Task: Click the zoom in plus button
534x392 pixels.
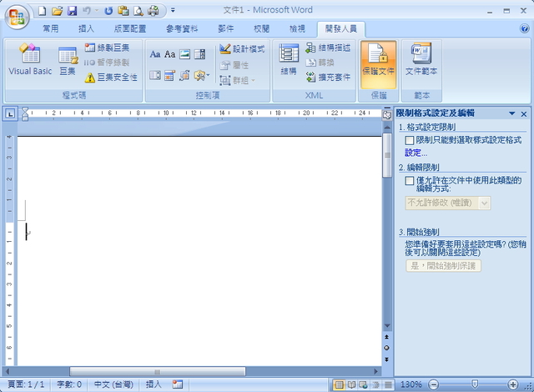Action: (x=511, y=384)
